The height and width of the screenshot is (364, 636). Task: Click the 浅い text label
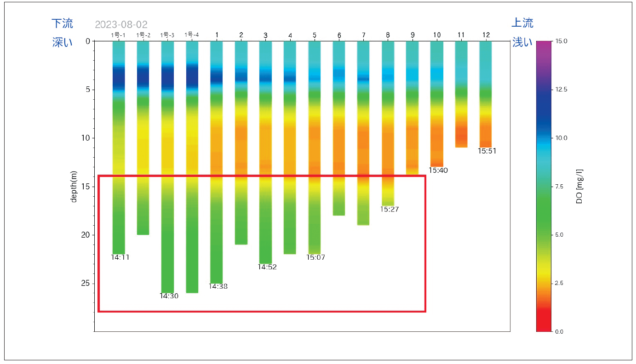pos(522,42)
